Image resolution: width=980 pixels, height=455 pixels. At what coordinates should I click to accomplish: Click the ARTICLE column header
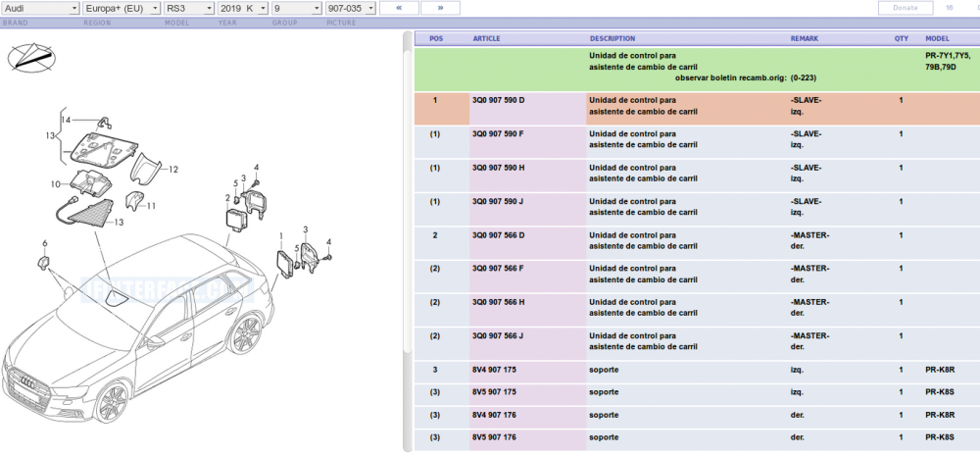click(x=486, y=39)
